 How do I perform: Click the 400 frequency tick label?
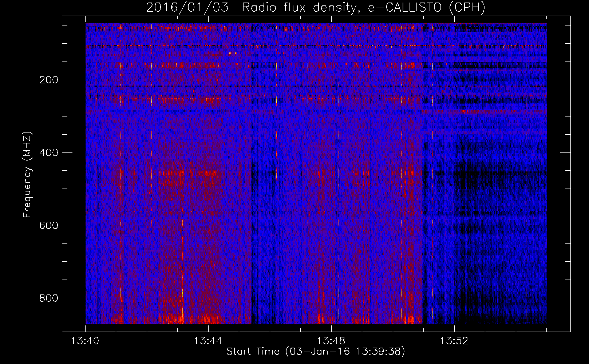(x=49, y=153)
